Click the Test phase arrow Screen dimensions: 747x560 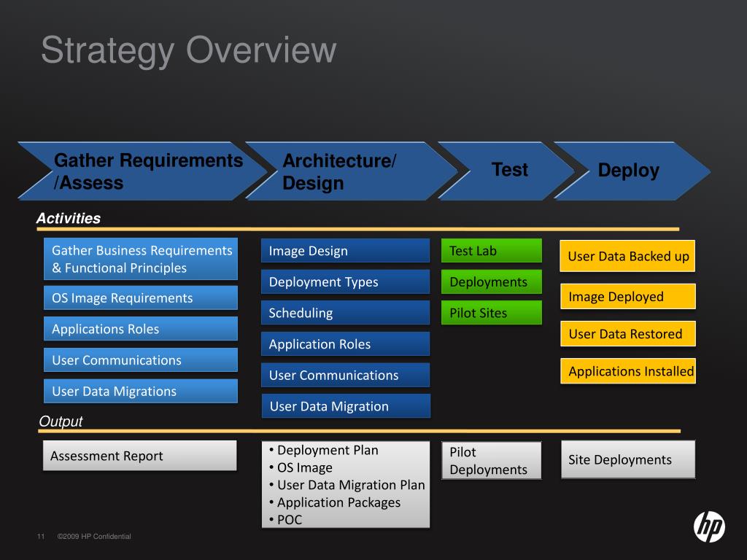click(506, 171)
